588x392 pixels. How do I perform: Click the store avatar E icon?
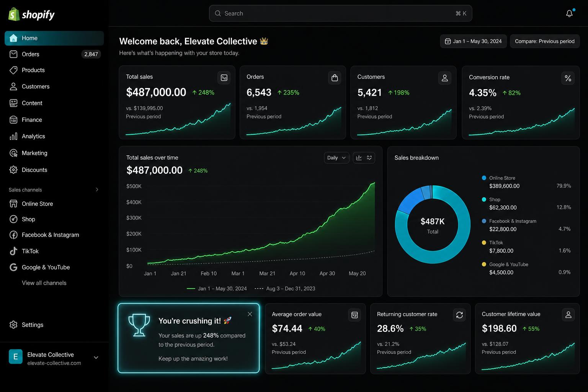click(x=16, y=357)
